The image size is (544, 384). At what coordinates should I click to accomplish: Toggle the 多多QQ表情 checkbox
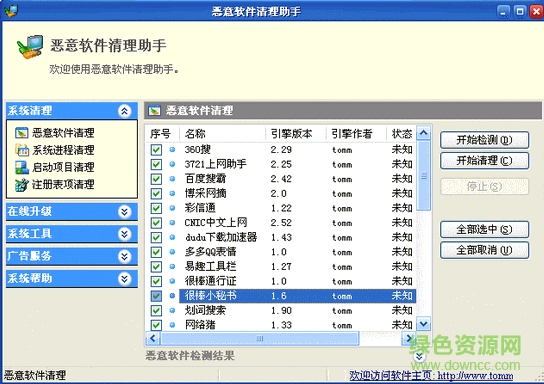[x=156, y=252]
